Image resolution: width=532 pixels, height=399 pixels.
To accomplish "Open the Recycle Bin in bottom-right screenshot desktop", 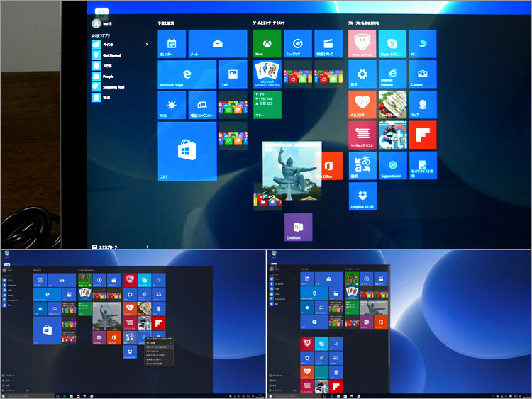I will 274,254.
